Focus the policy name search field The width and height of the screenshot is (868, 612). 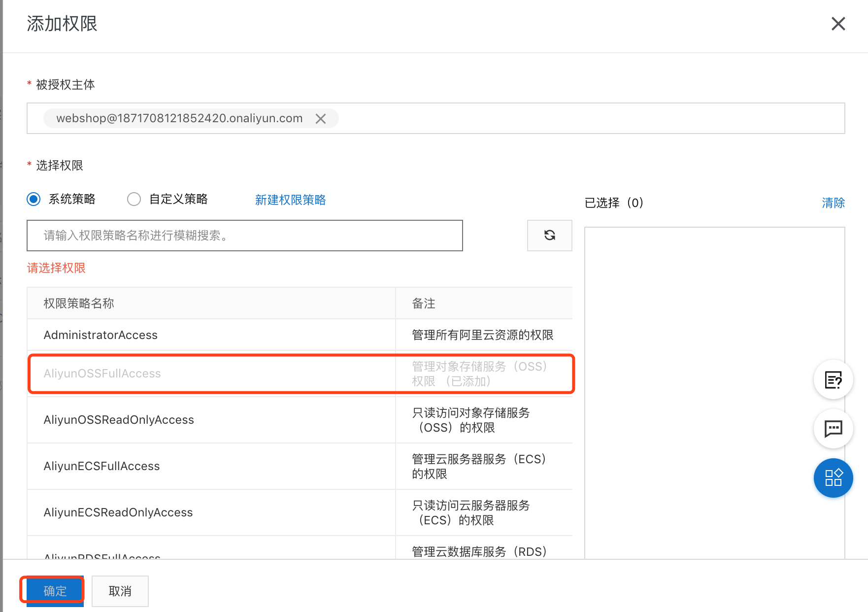point(245,236)
